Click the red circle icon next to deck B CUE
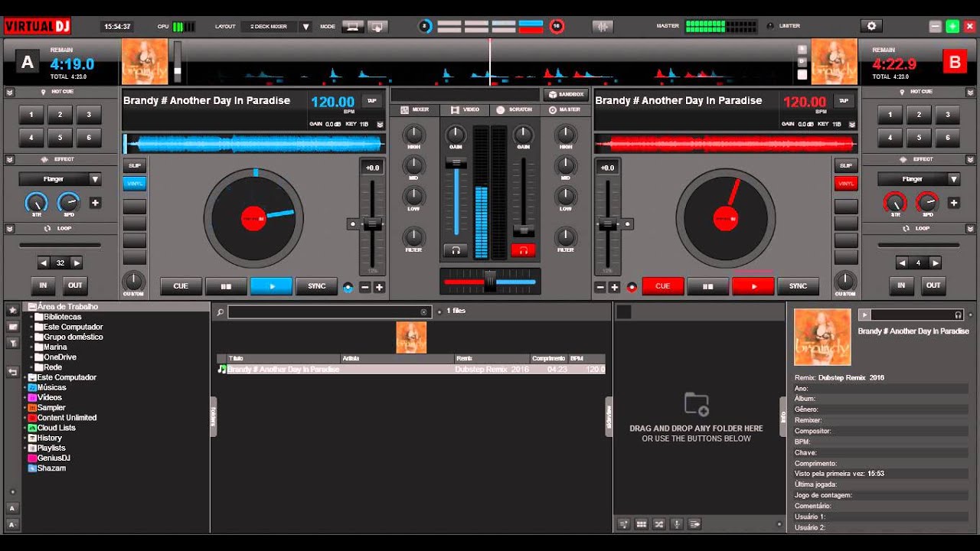The height and width of the screenshot is (551, 980). pos(632,287)
